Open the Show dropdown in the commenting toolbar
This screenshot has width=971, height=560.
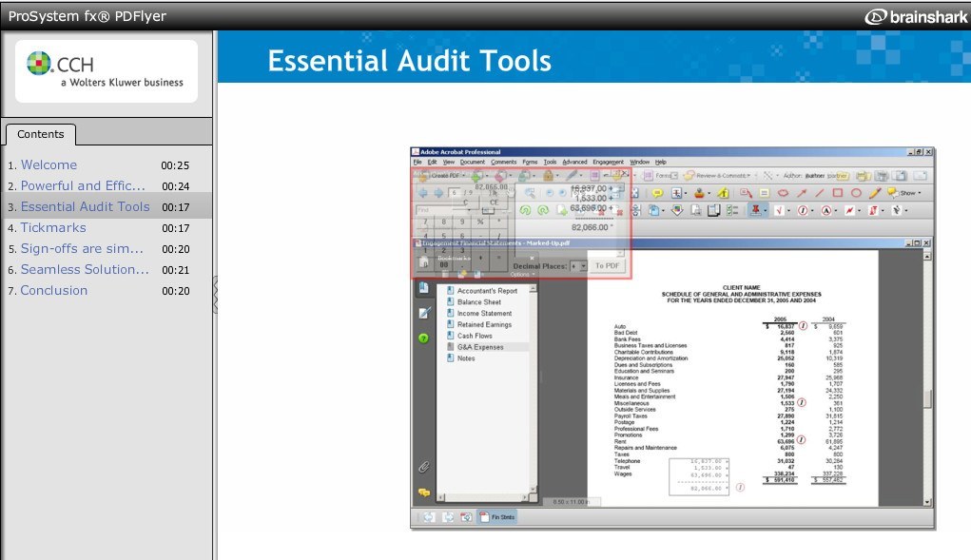click(x=908, y=195)
